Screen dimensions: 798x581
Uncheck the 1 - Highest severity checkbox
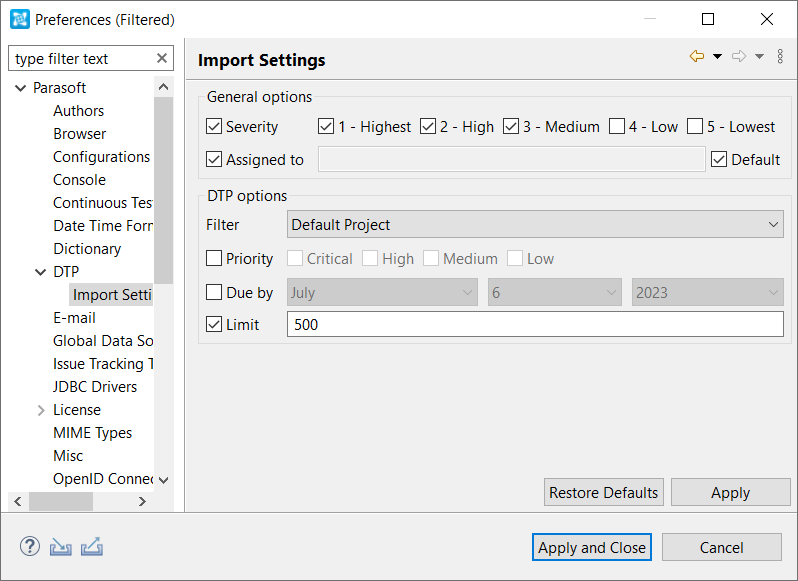click(x=326, y=126)
